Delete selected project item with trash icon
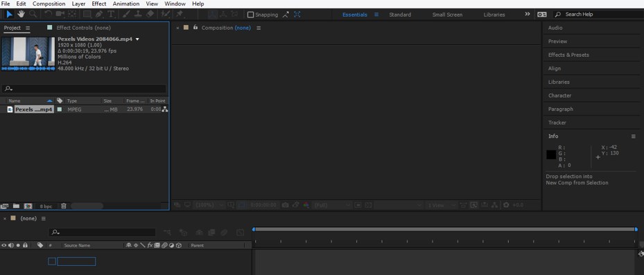Image resolution: width=644 pixels, height=275 pixels. (64, 206)
